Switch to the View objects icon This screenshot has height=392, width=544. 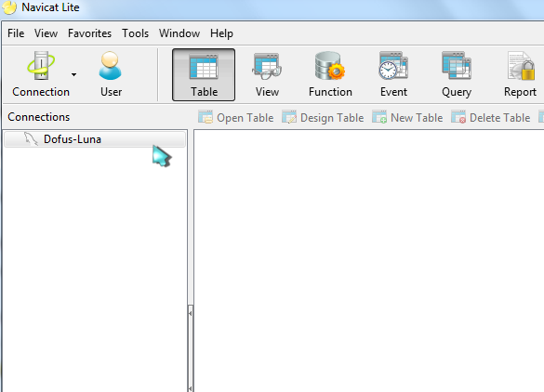(267, 74)
